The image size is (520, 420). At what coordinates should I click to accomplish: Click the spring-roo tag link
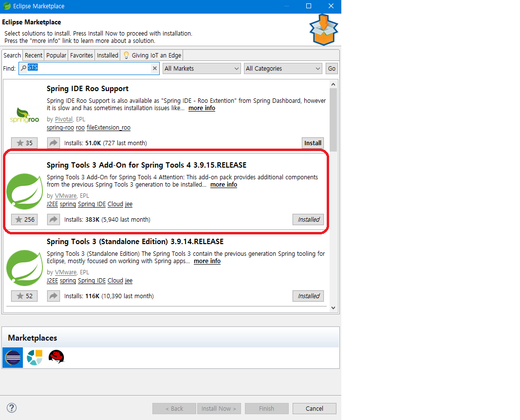tap(60, 128)
